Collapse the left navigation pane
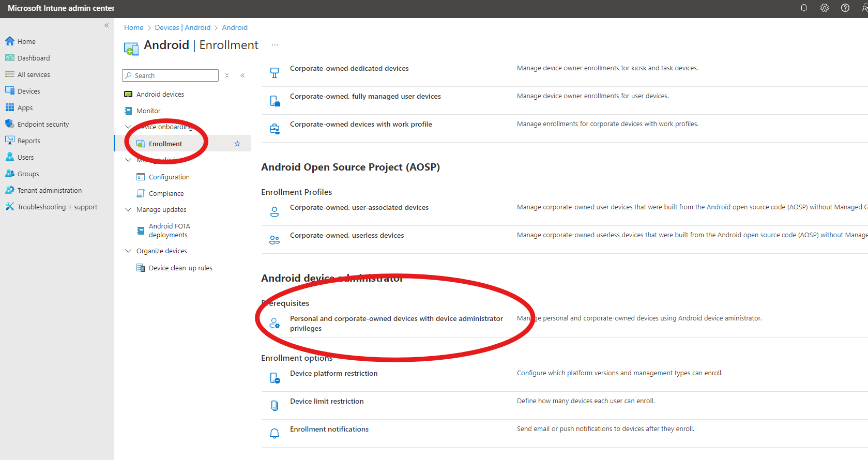Screen dimensions: 868x460 [106, 25]
